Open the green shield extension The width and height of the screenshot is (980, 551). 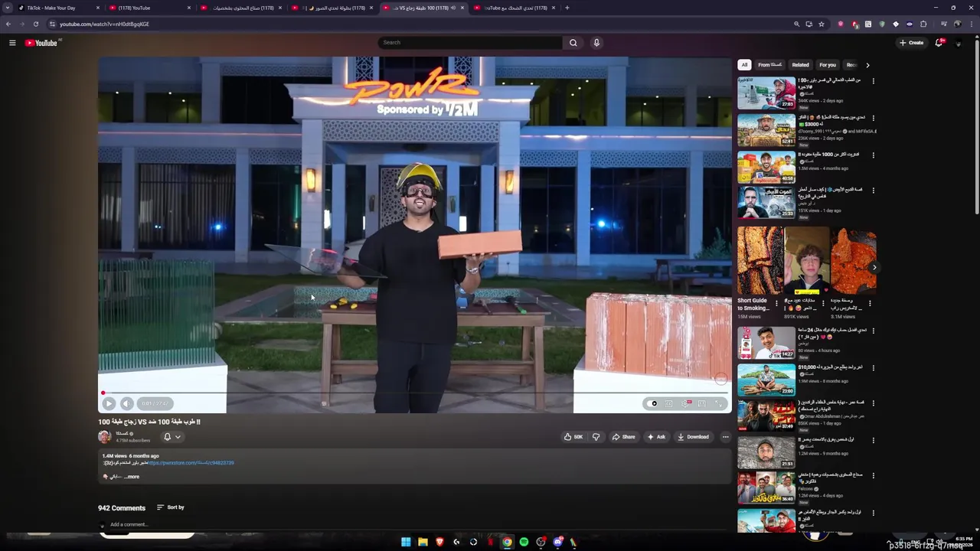coord(882,24)
